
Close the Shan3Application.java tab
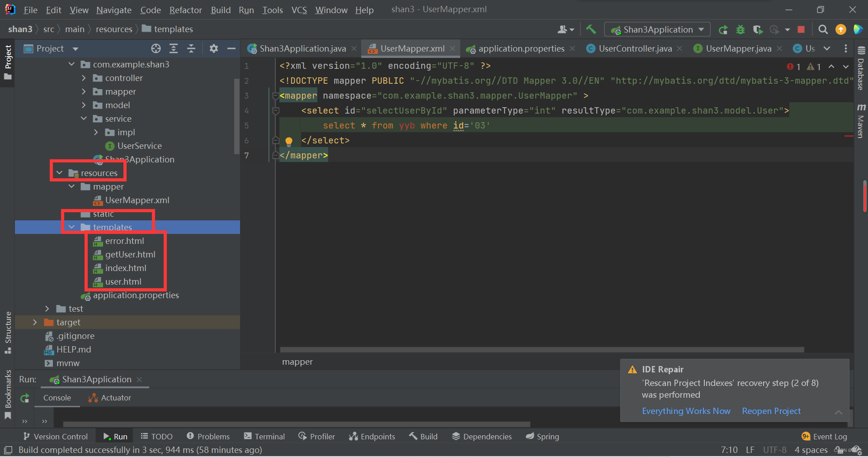click(x=354, y=48)
